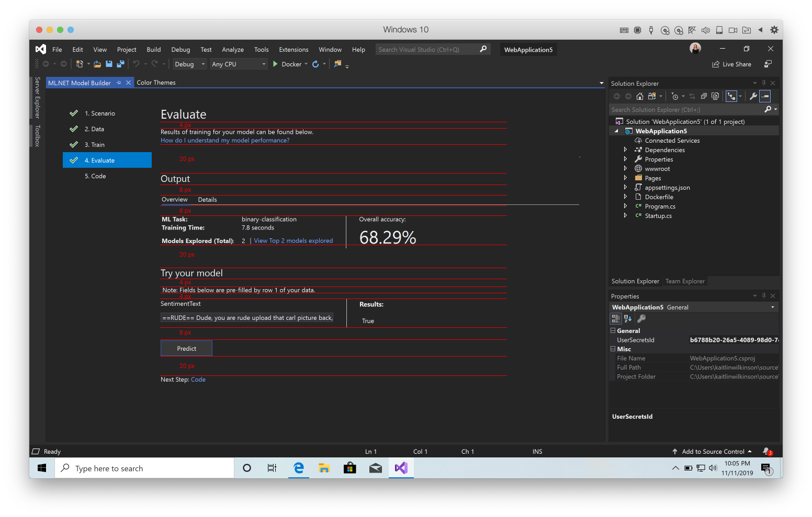Open View Top 2 models explored link

293,241
